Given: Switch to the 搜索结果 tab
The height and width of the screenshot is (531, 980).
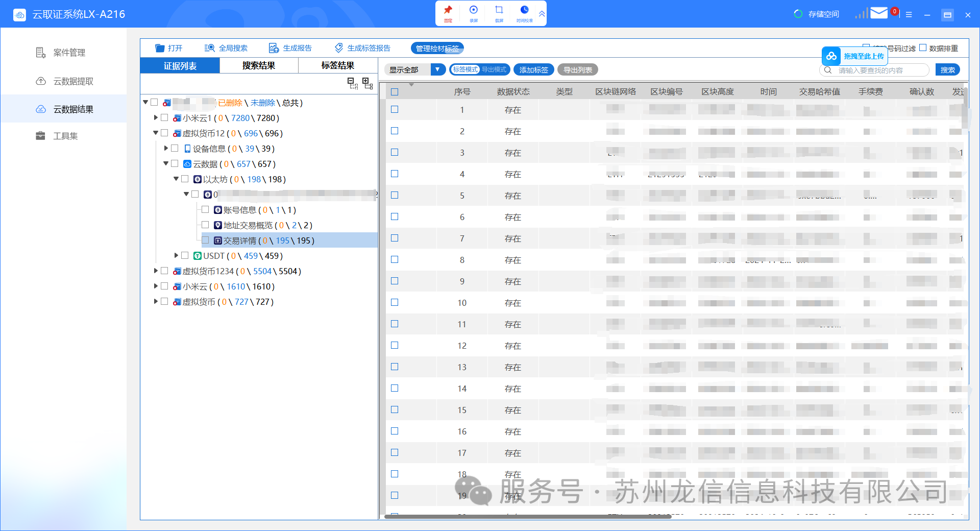Looking at the screenshot, I should tap(259, 65).
